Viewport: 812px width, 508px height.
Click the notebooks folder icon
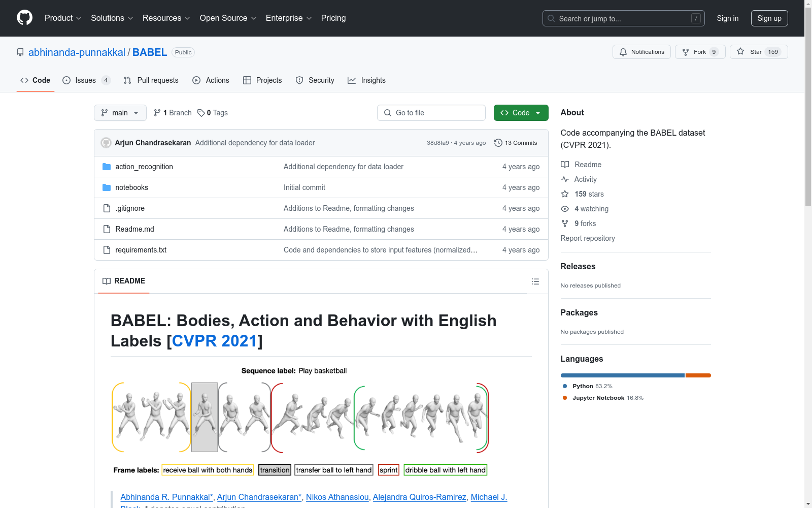[107, 187]
